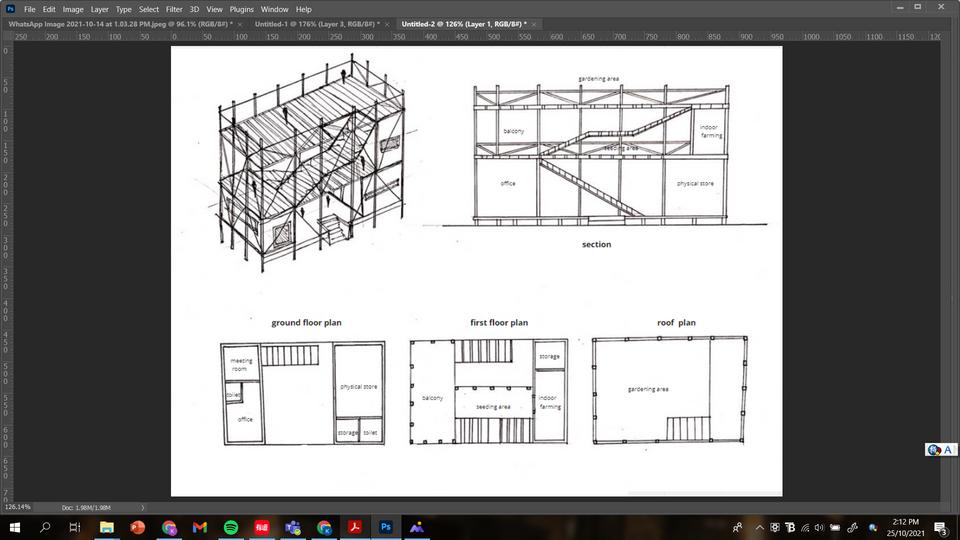This screenshot has height=540, width=960.
Task: Expand the status bar info arrow
Action: point(143,508)
